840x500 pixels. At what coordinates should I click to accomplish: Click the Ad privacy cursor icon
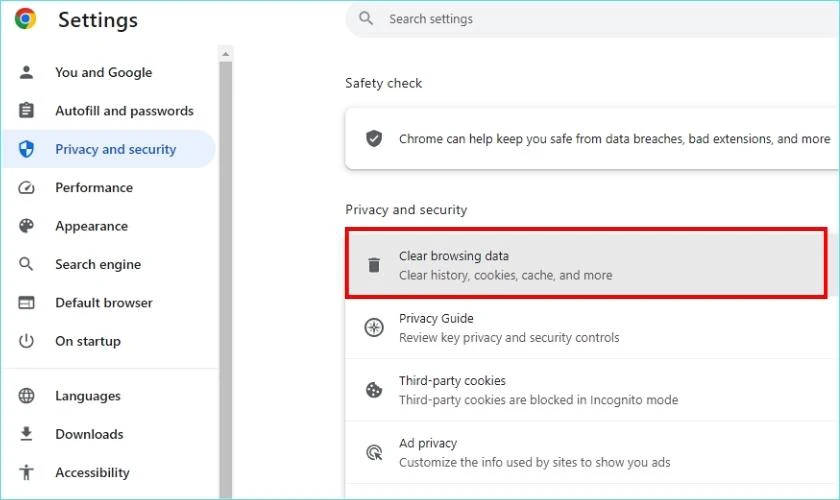pos(374,452)
